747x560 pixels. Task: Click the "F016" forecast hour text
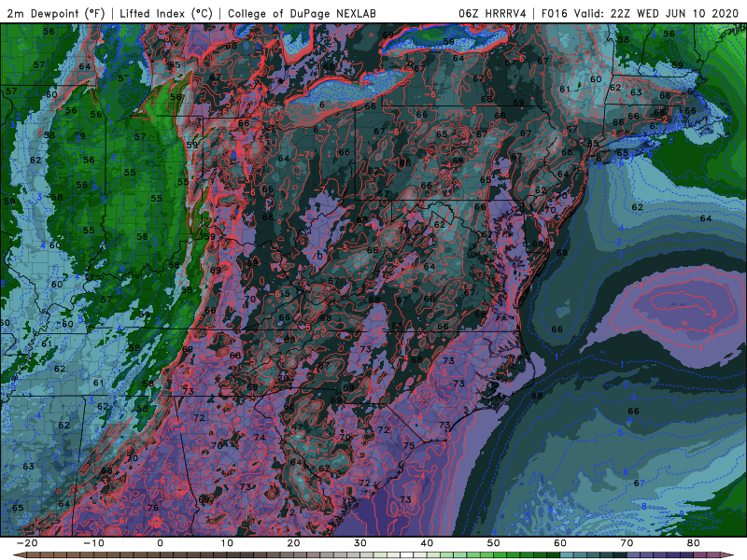(554, 13)
